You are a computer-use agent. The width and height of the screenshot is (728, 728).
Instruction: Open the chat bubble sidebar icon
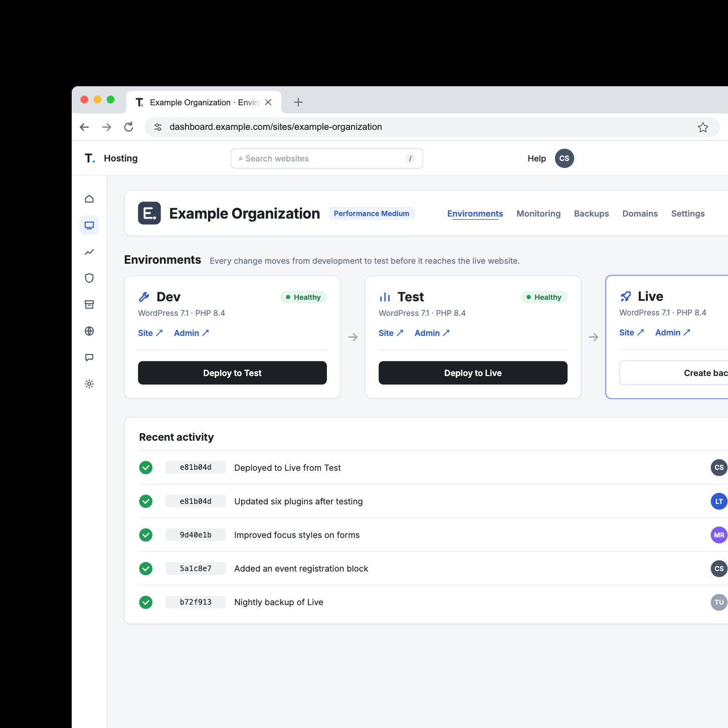[x=89, y=357]
